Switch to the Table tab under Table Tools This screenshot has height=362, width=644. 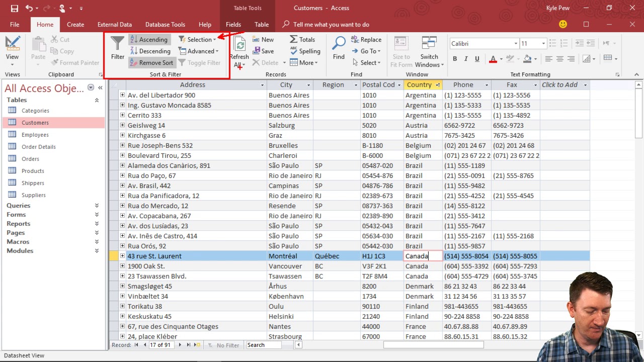[x=262, y=24]
